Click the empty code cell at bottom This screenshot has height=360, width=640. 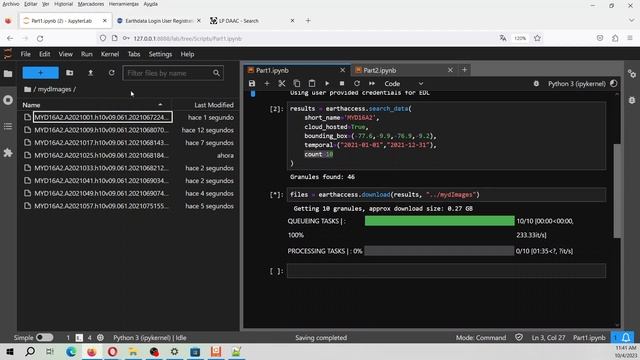pyautogui.click(x=446, y=271)
